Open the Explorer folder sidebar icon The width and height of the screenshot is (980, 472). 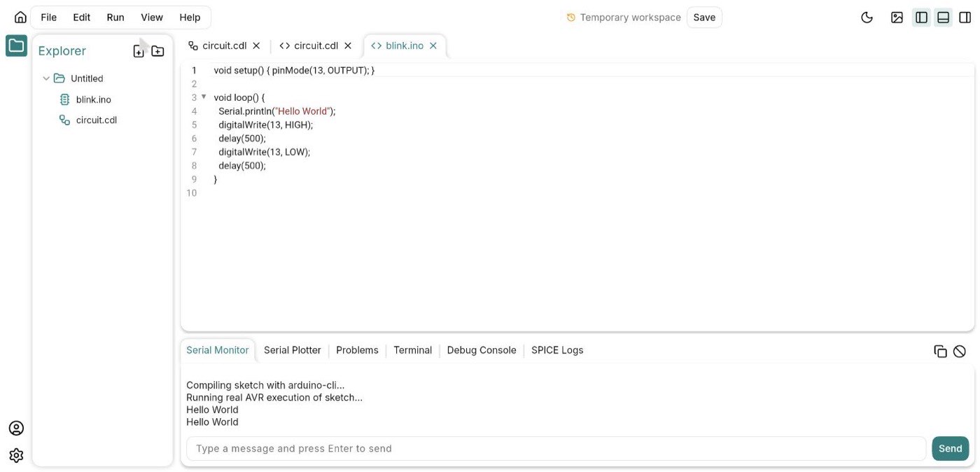[x=16, y=46]
